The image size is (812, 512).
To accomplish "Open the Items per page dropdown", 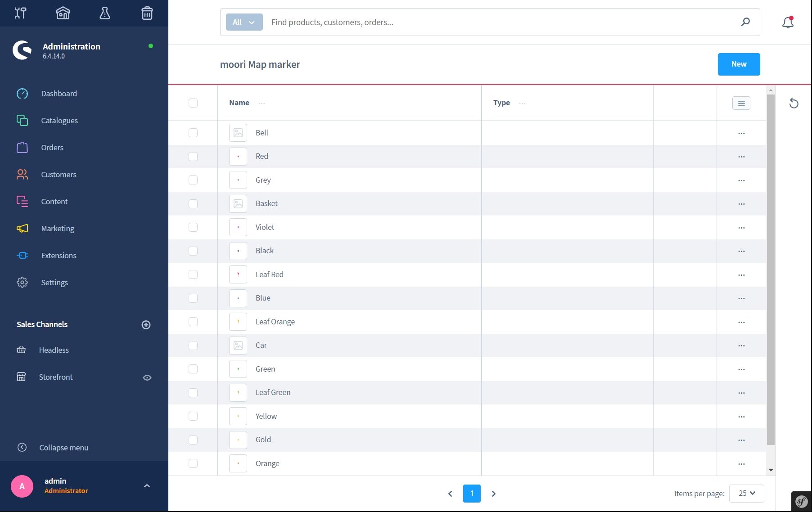I will (746, 494).
